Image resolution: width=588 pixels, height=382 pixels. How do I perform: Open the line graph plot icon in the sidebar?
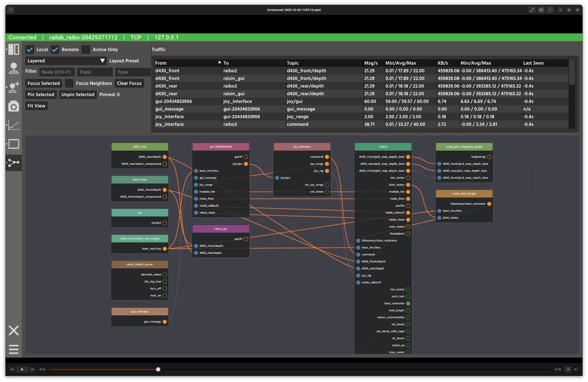click(13, 125)
